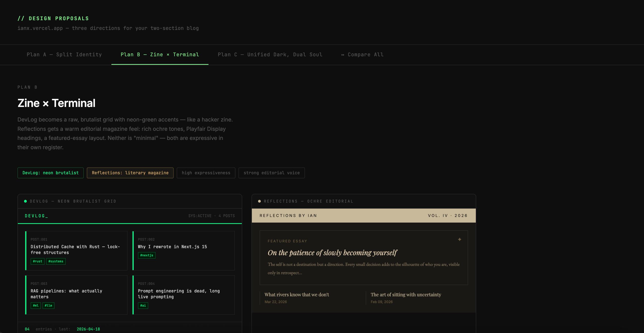Open Plan C — Unified Dark, Dual Soul tab
Viewport: 644px width, 333px height.
270,55
